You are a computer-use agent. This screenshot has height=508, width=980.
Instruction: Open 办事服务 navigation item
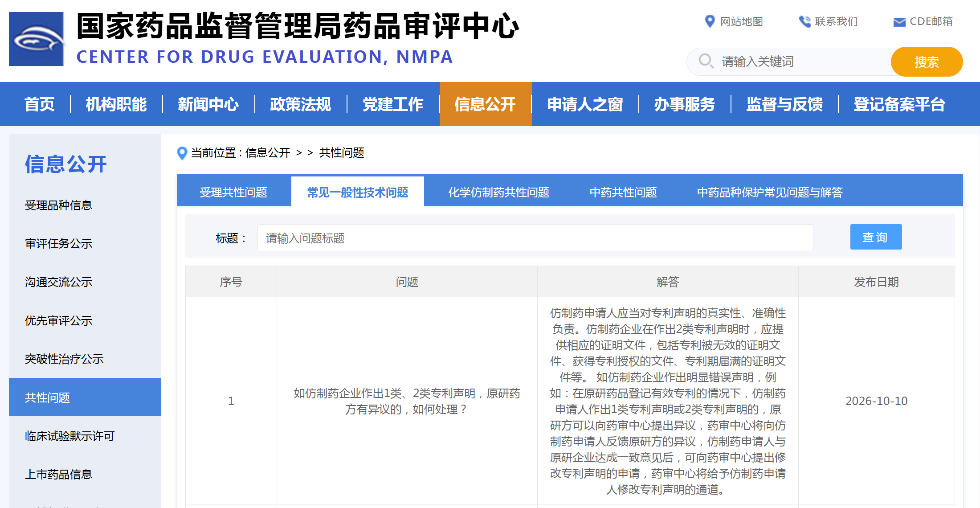coord(685,104)
